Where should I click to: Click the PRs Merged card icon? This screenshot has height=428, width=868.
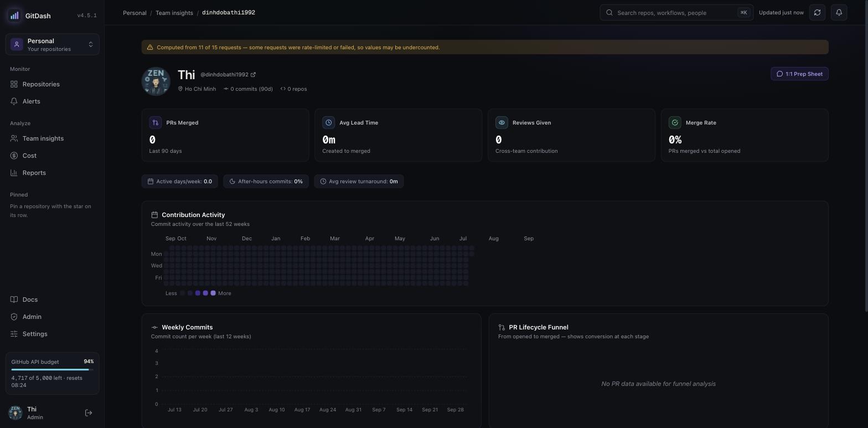156,123
